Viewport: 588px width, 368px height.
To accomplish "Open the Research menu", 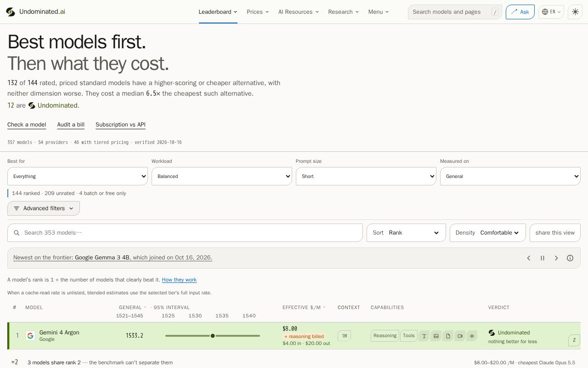I will pyautogui.click(x=344, y=12).
